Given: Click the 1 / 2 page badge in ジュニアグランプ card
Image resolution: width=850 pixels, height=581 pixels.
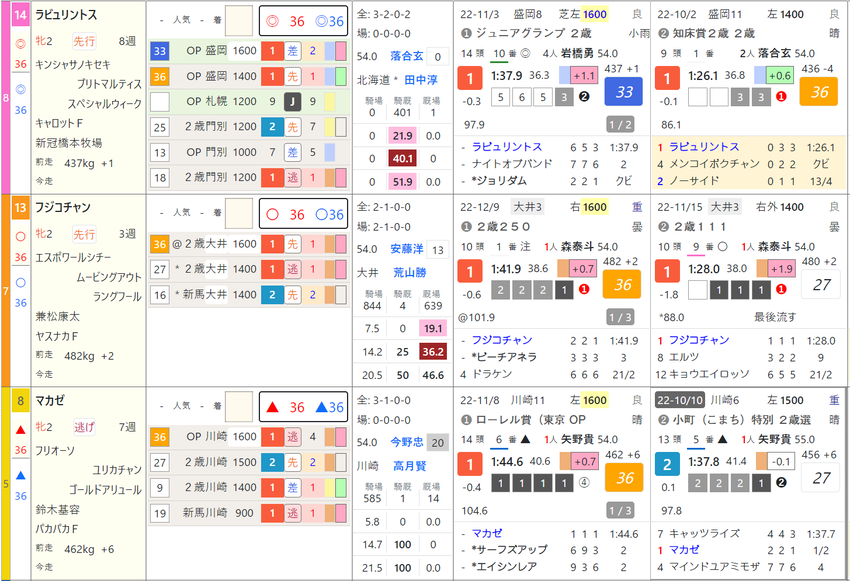Looking at the screenshot, I should (x=620, y=125).
